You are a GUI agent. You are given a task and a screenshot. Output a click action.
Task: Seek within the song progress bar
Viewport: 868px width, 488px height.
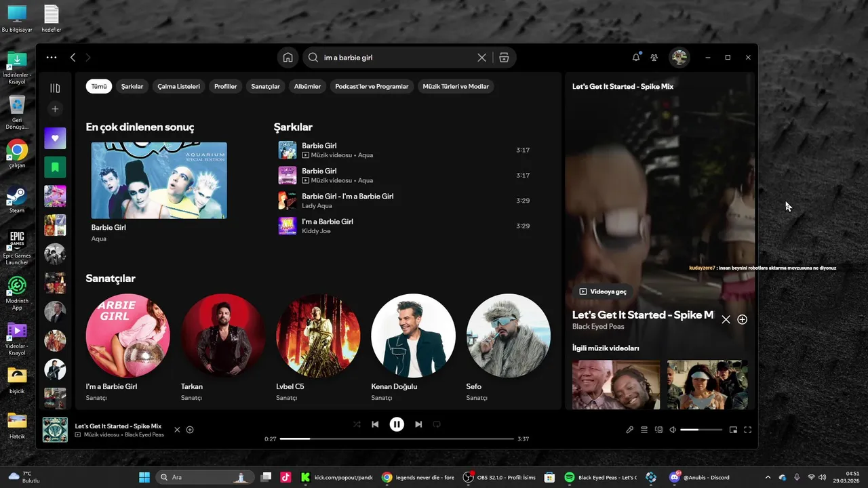[397, 439]
